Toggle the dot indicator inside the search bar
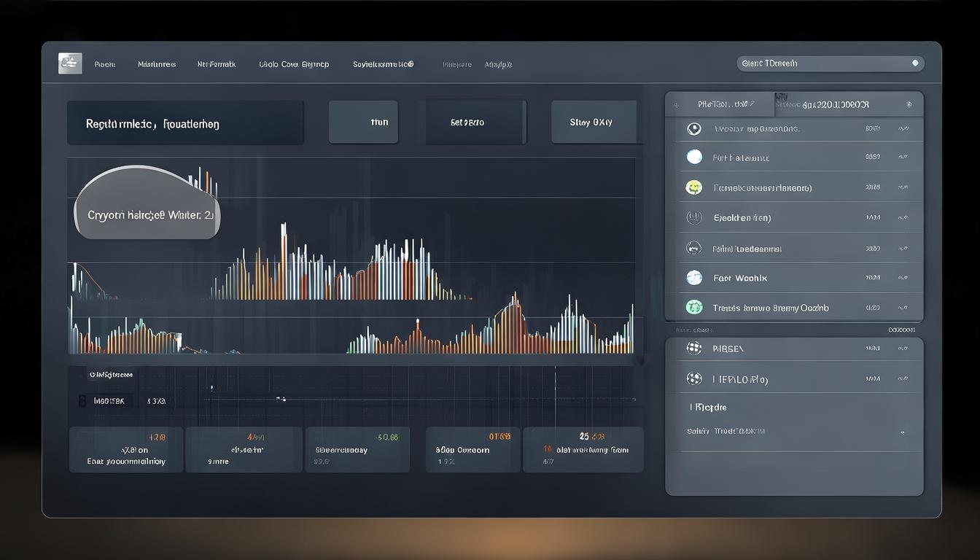Viewport: 980px width, 560px height. (914, 63)
